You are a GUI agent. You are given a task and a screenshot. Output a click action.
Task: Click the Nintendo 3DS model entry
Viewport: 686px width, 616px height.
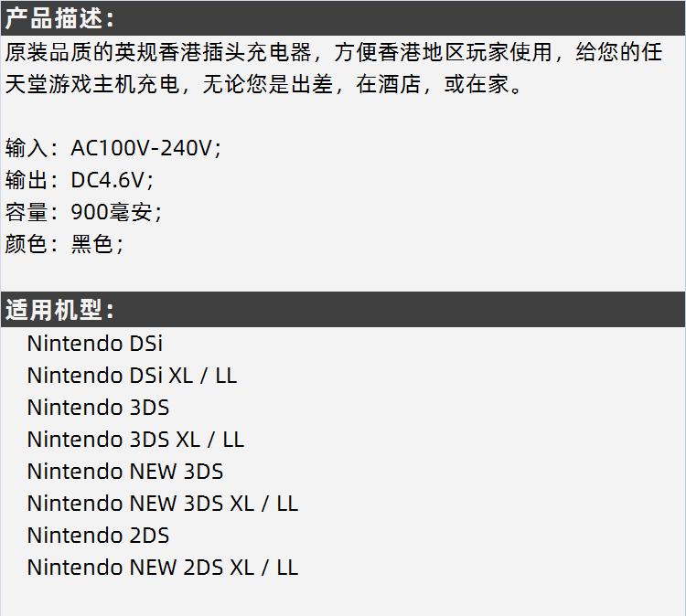[x=98, y=408]
